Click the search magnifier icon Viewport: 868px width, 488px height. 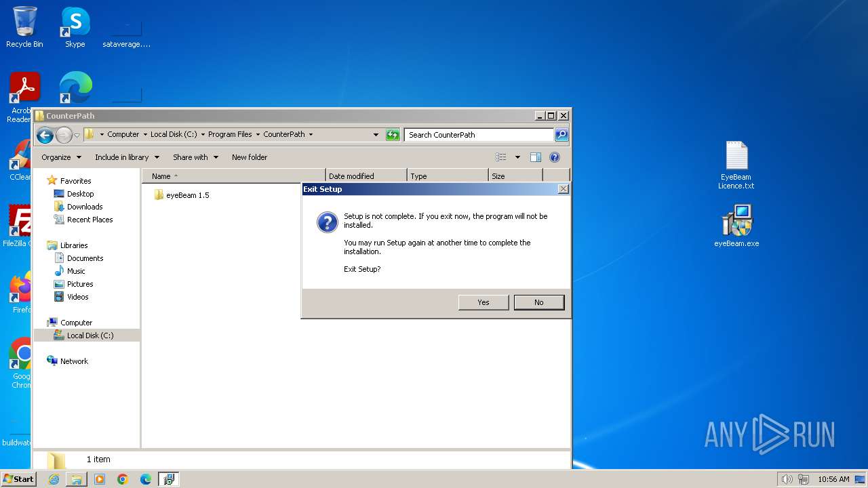pos(561,135)
